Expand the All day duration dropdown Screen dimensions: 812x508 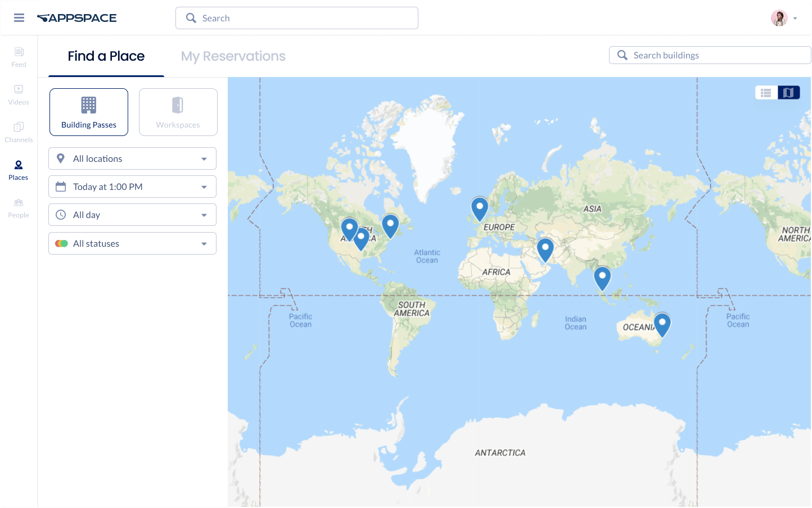132,215
